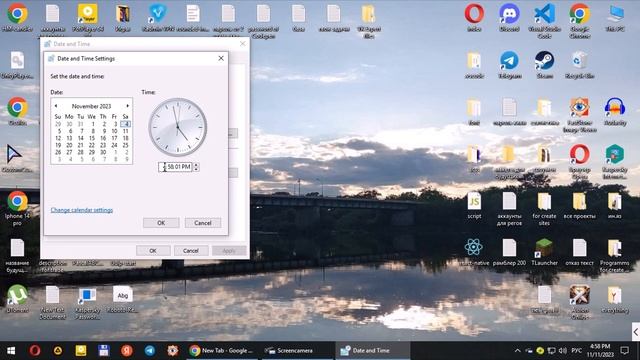Open 'отказ текст' file on desktop
The width and height of the screenshot is (640, 360).
pos(580,252)
